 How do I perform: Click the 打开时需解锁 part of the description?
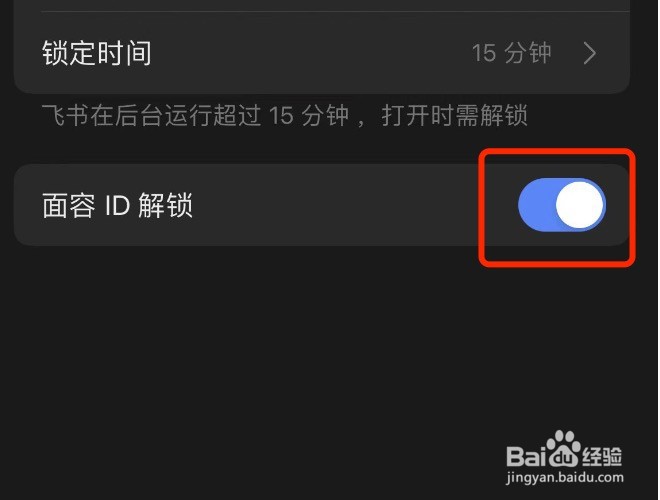455,115
